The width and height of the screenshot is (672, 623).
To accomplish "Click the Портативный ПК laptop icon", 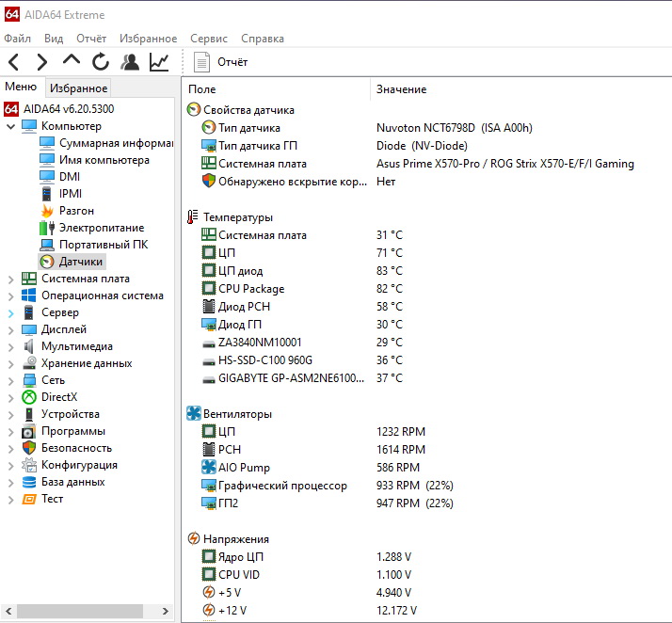I will (x=47, y=245).
